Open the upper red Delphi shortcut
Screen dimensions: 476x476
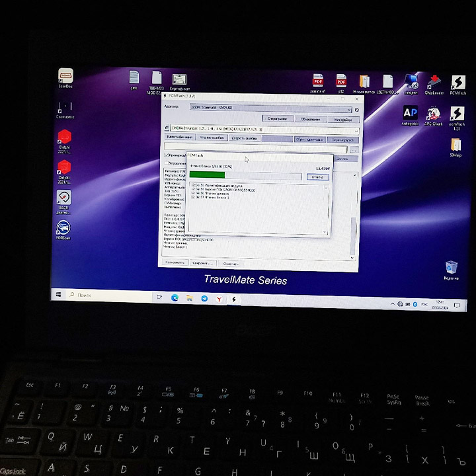pyautogui.click(x=64, y=141)
